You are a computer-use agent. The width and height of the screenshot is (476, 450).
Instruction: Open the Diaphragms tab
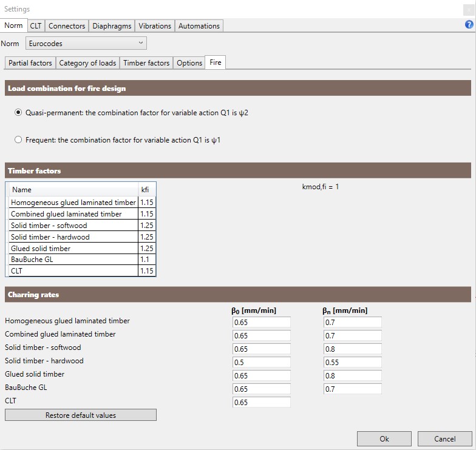112,26
